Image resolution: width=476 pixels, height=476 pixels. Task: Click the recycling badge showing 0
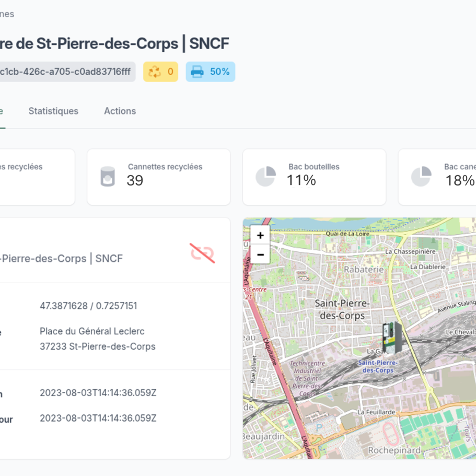tap(160, 72)
